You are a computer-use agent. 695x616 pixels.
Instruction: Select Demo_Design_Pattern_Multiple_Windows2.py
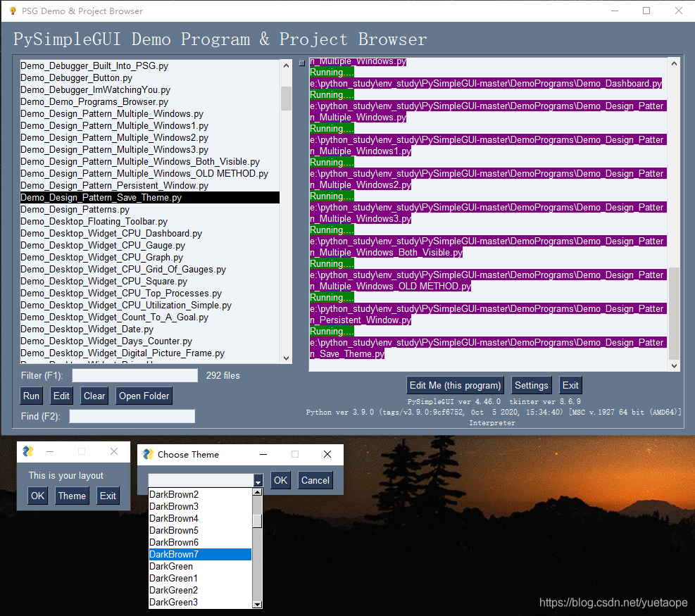point(150,138)
